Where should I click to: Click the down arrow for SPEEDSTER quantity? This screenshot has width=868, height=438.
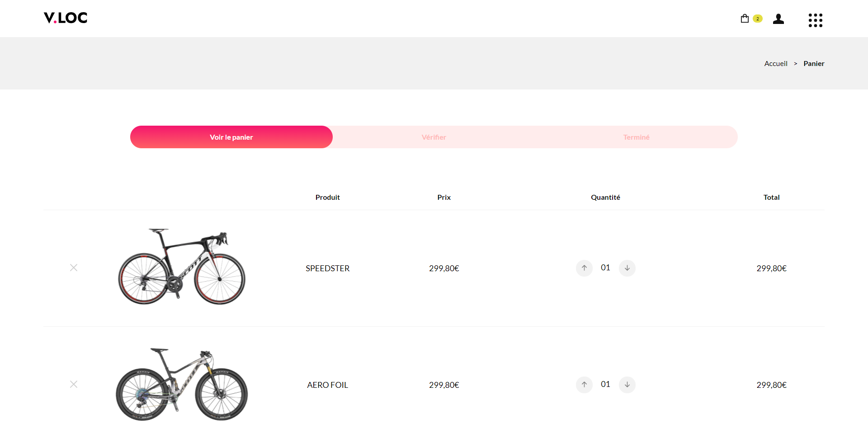627,268
